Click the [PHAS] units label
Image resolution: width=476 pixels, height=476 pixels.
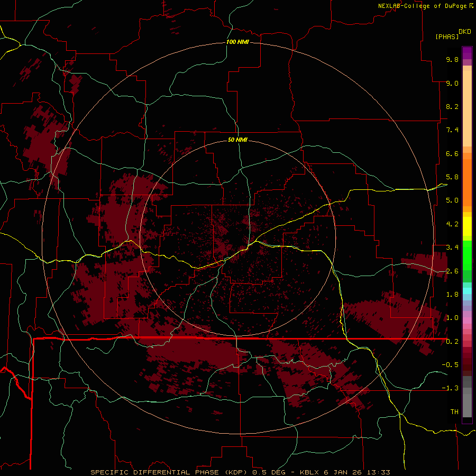447,36
